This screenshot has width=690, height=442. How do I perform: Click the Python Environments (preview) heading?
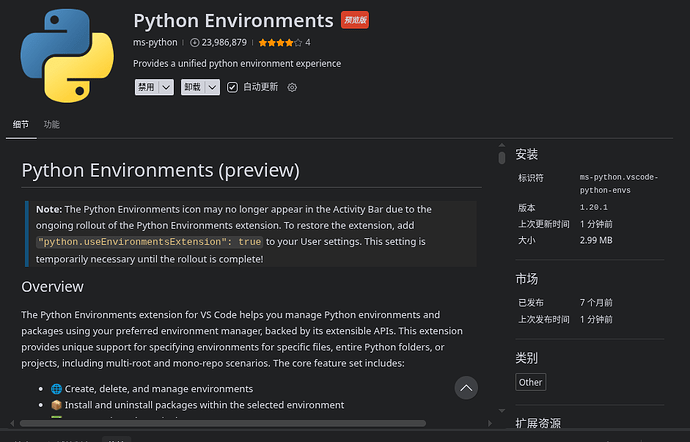click(161, 170)
